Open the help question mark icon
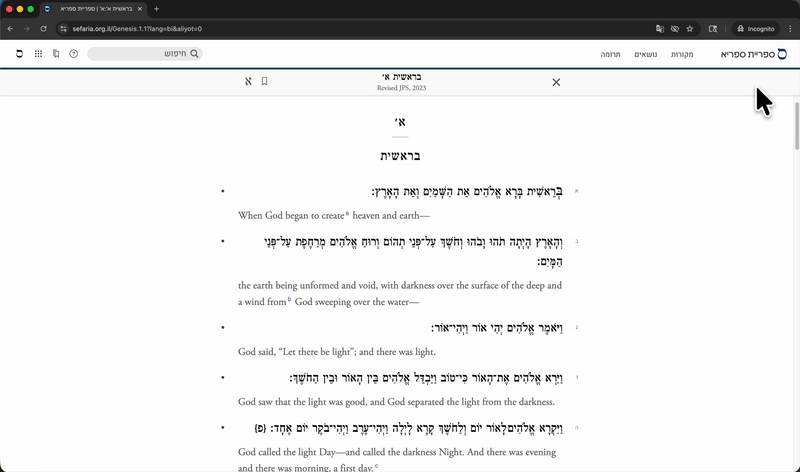Viewport: 800px width, 472px height. pos(74,53)
